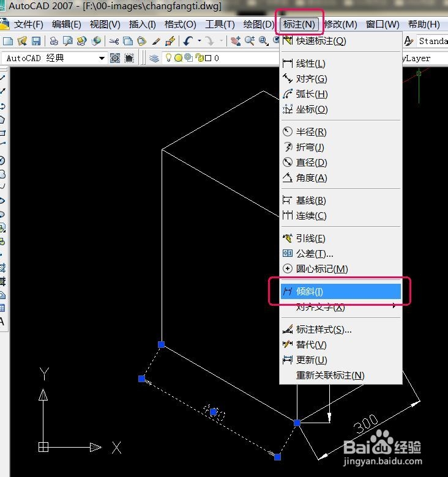
Task: Open the 工具(T) menu
Action: (220, 24)
